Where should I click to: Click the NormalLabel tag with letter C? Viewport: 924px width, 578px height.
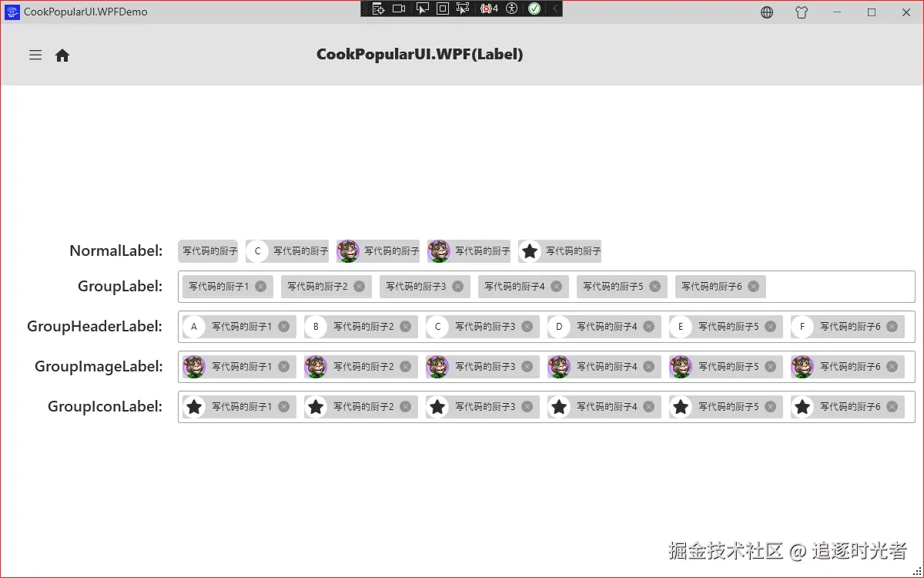(x=287, y=251)
